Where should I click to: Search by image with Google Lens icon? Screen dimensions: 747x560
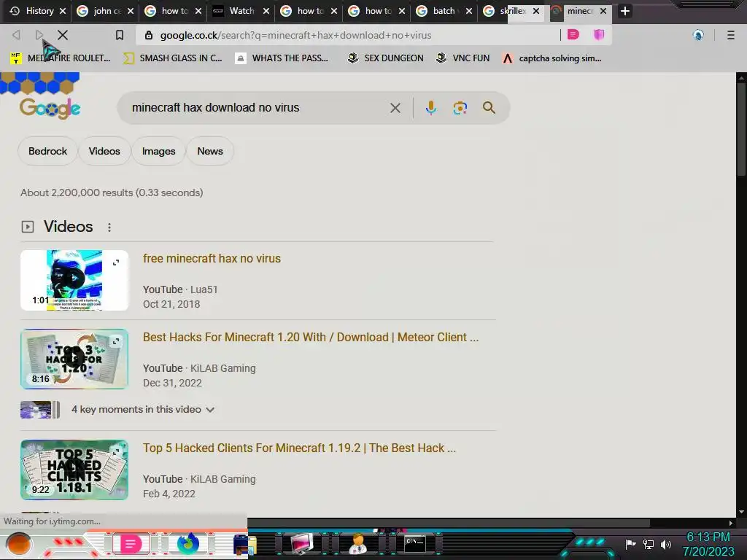460,108
